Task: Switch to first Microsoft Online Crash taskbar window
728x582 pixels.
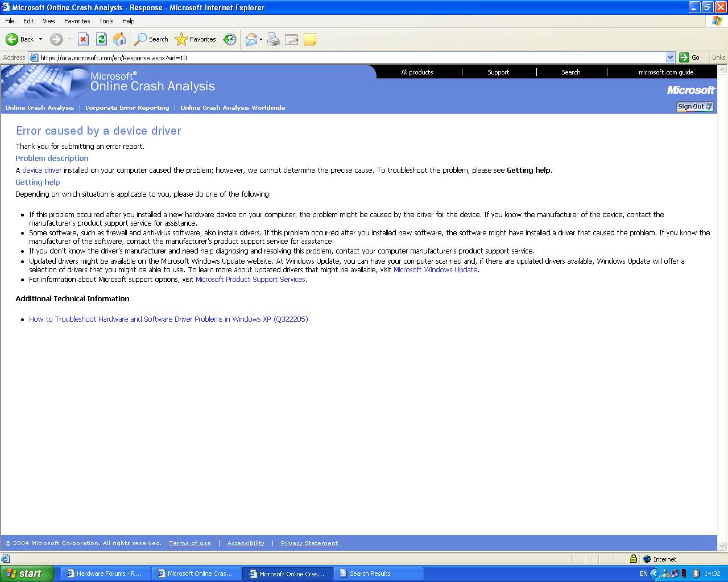Action: click(196, 573)
